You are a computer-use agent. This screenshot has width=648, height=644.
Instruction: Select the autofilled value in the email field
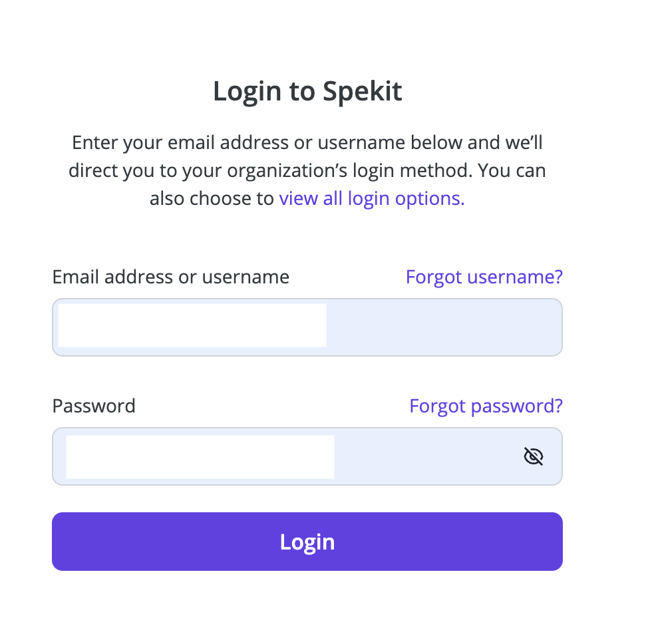[192, 325]
